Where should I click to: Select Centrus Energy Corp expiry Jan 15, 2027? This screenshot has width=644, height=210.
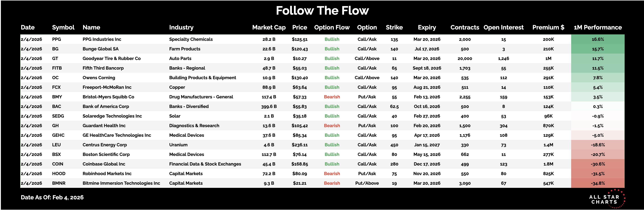(427, 145)
